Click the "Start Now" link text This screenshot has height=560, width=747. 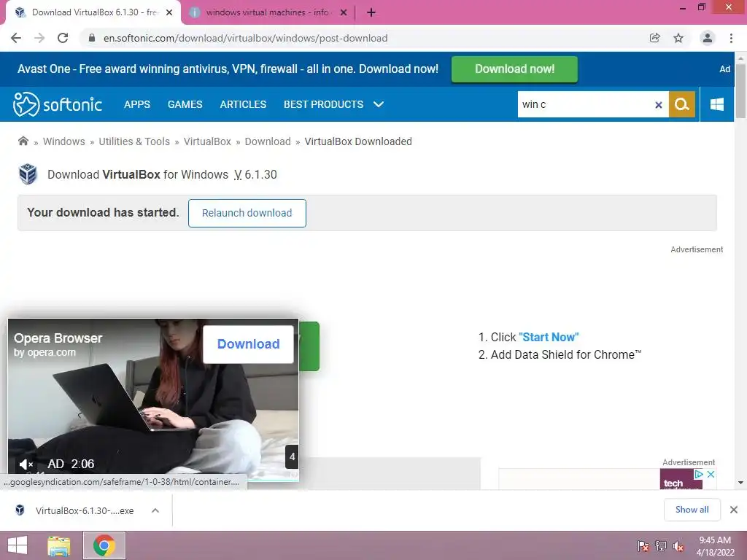549,337
